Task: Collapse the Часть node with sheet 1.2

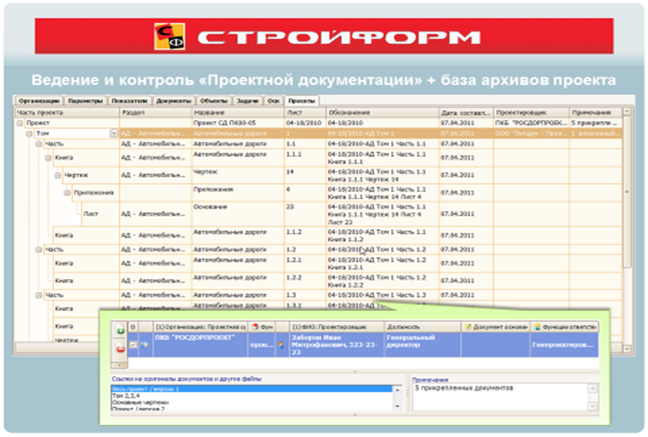Action: tap(38, 250)
